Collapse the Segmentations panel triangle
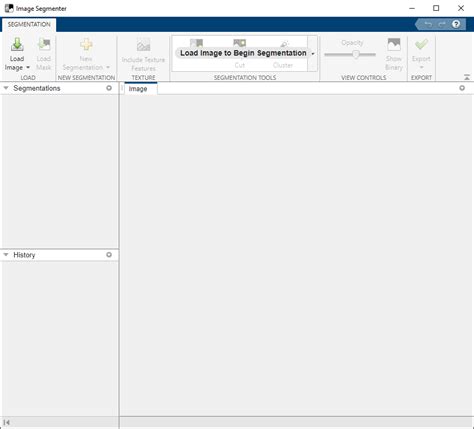The width and height of the screenshot is (474, 429). (6, 88)
